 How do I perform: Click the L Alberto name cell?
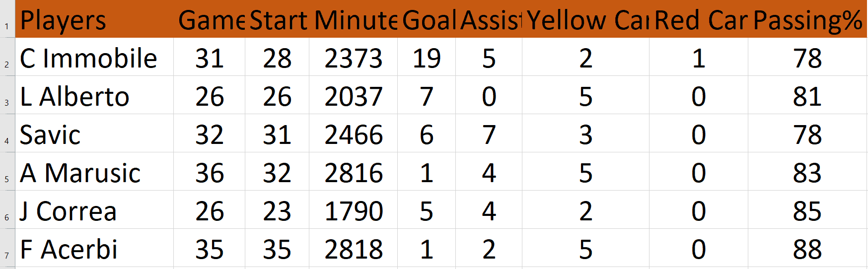[x=94, y=96]
